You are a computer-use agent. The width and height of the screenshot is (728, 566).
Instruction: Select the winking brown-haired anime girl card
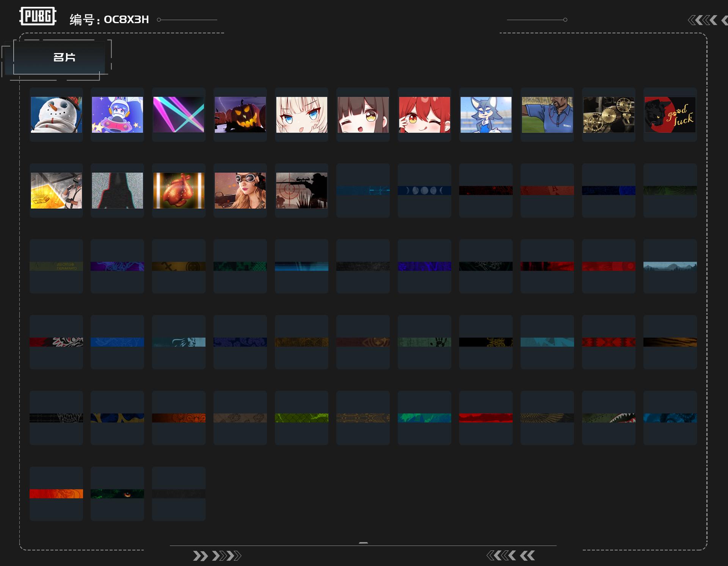click(363, 114)
